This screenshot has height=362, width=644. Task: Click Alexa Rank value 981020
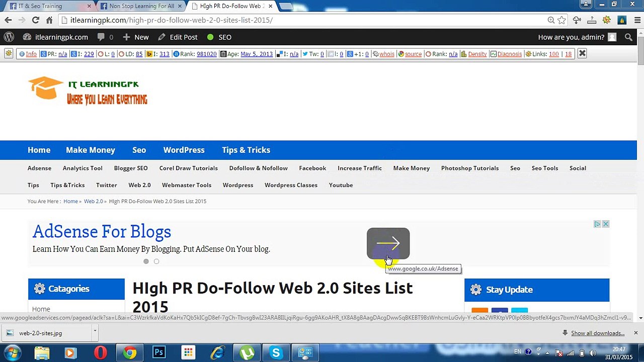tap(206, 54)
